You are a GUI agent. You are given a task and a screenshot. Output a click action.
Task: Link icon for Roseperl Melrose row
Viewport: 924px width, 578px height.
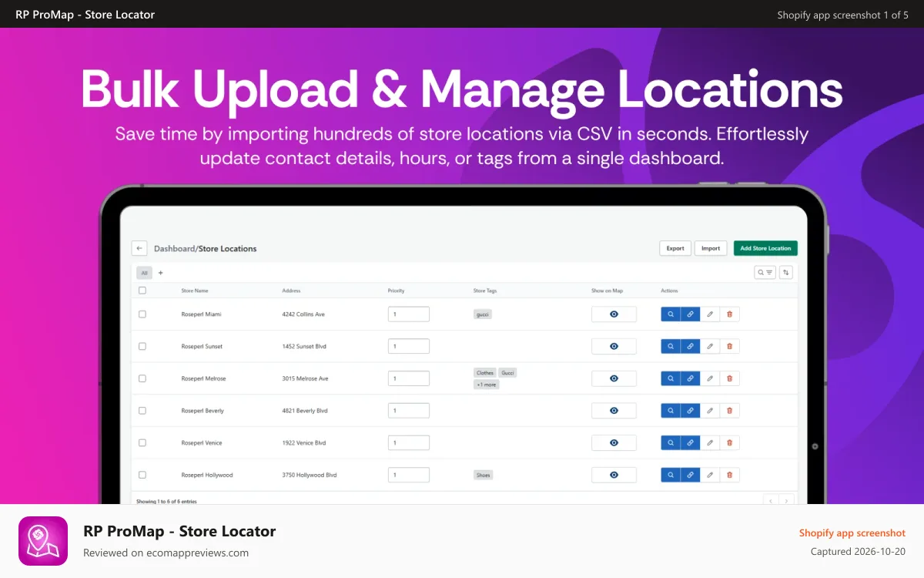690,378
